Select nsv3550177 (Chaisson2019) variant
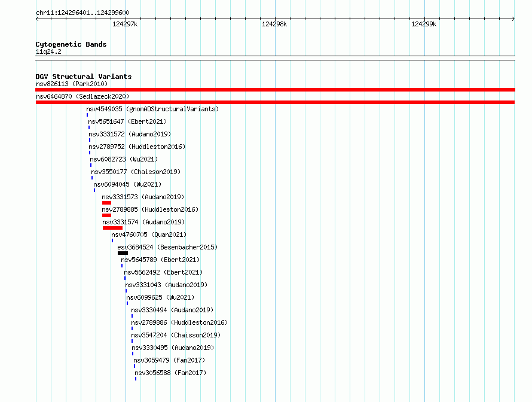Image resolution: width=532 pixels, height=402 pixels. point(136,172)
